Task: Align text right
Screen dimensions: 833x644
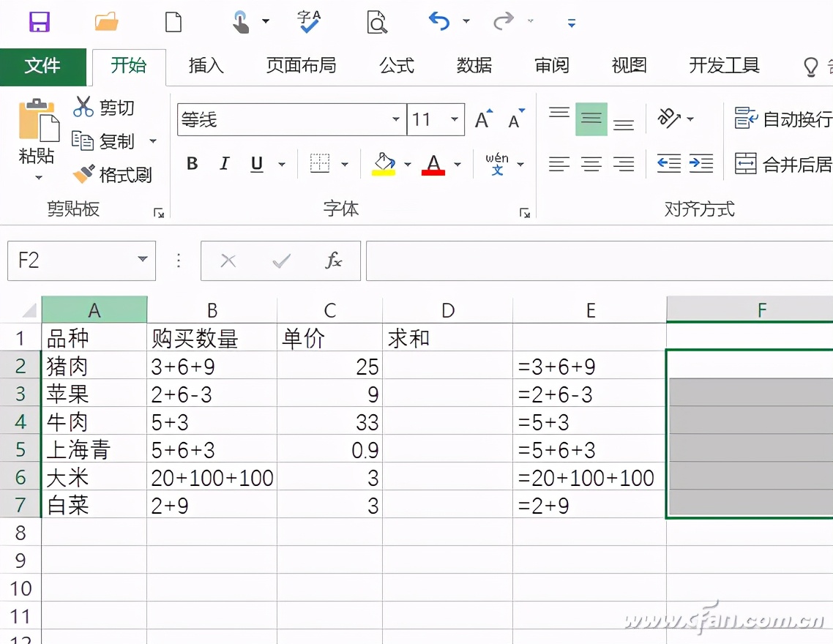Action: (623, 164)
